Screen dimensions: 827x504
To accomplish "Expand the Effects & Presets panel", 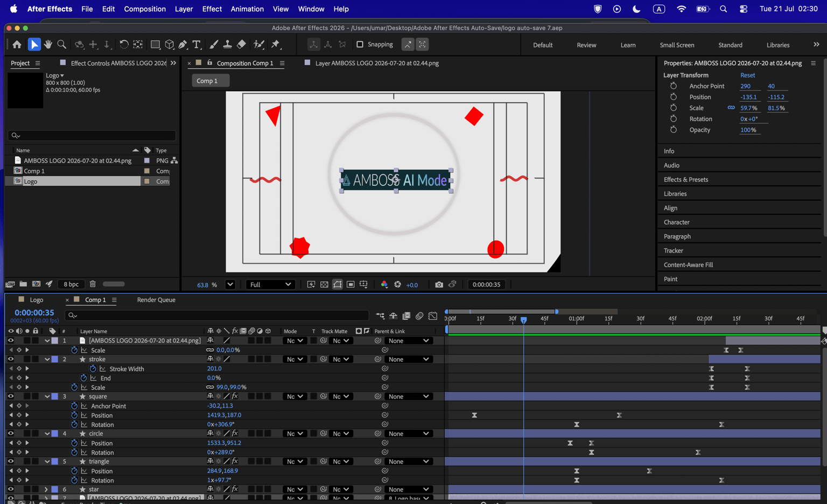I will coord(686,180).
